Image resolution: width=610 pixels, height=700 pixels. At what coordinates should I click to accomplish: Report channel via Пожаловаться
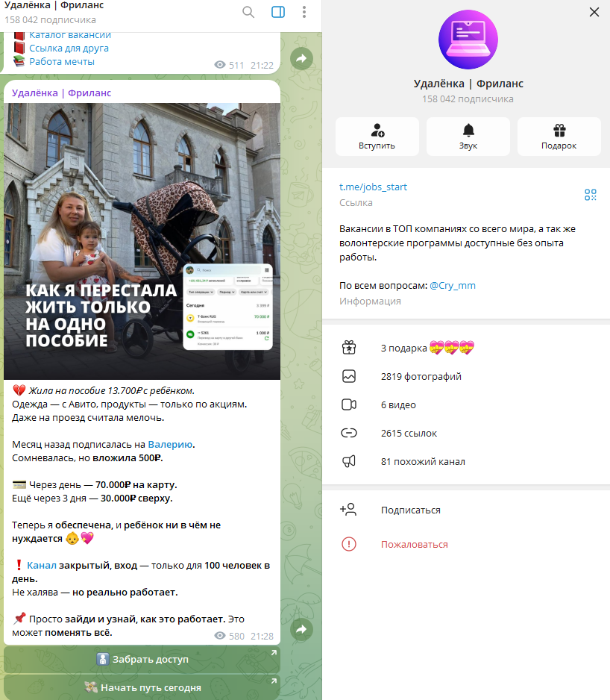[x=414, y=544]
